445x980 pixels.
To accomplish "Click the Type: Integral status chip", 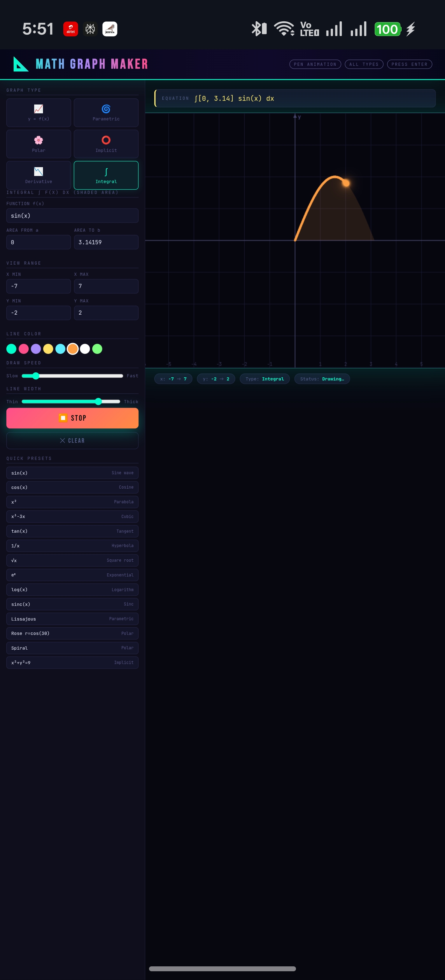I will [265, 379].
